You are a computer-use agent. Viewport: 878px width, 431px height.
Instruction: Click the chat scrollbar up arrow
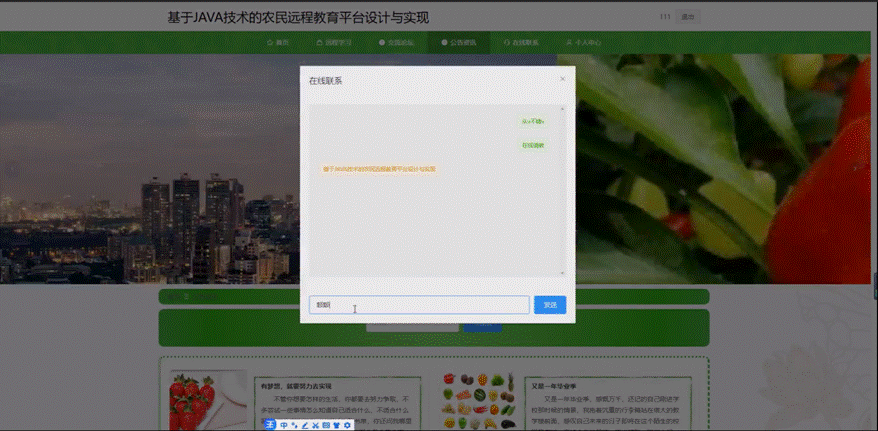point(563,109)
